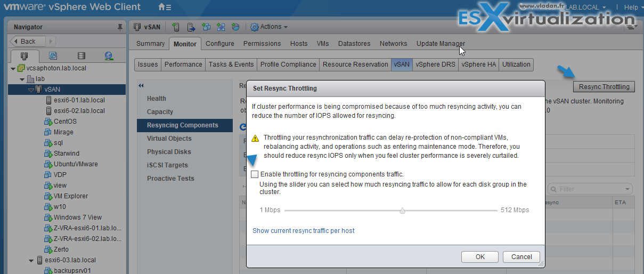Viewport: 644px width, 274px height.
Task: Select Zerto VM in the tree
Action: (61, 249)
